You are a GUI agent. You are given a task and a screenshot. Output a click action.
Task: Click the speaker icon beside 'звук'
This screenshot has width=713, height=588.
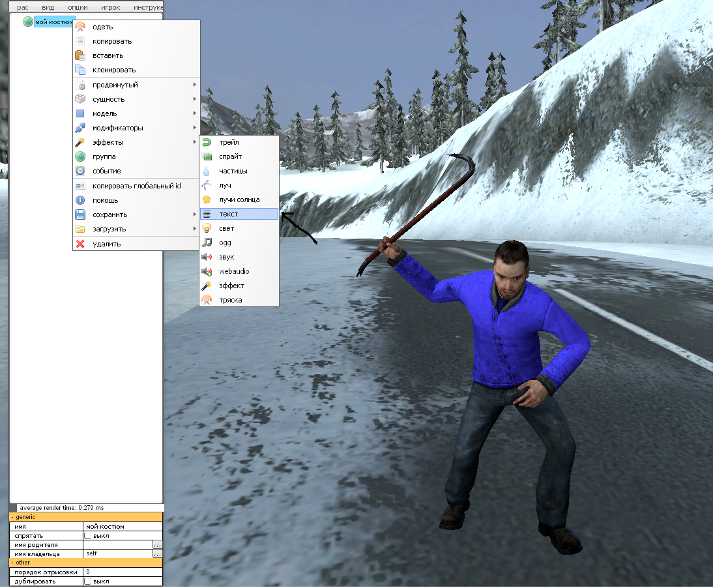pyautogui.click(x=207, y=257)
